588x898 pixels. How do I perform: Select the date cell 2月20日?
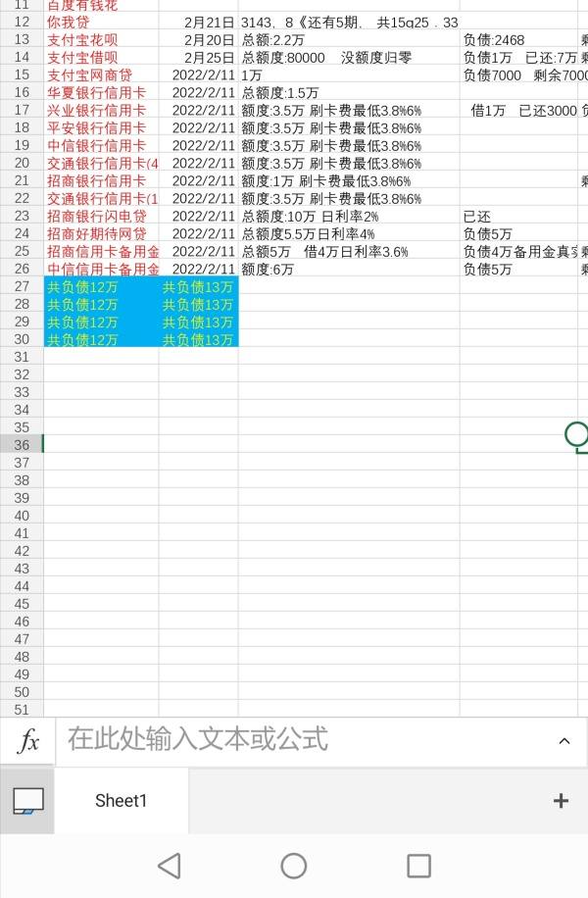click(199, 40)
